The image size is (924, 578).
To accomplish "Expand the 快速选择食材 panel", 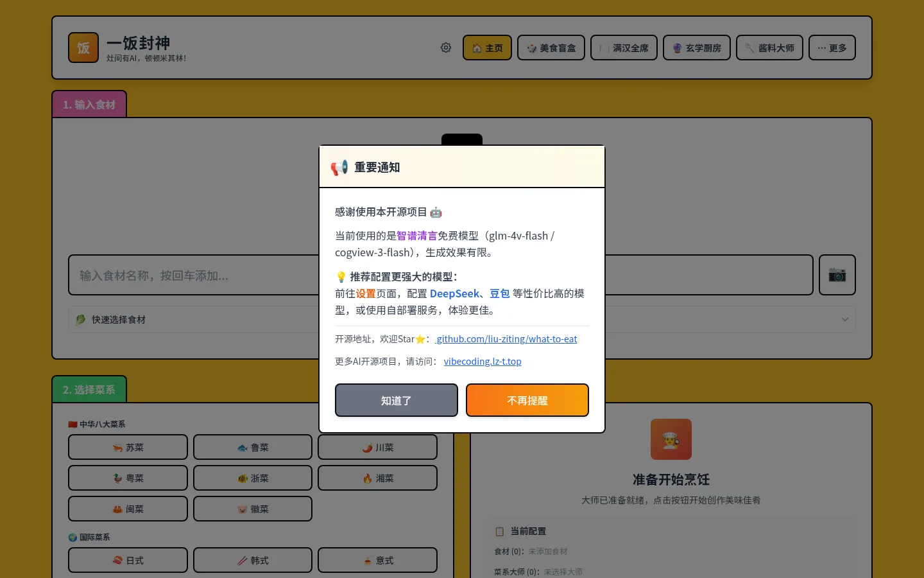I will (462, 319).
